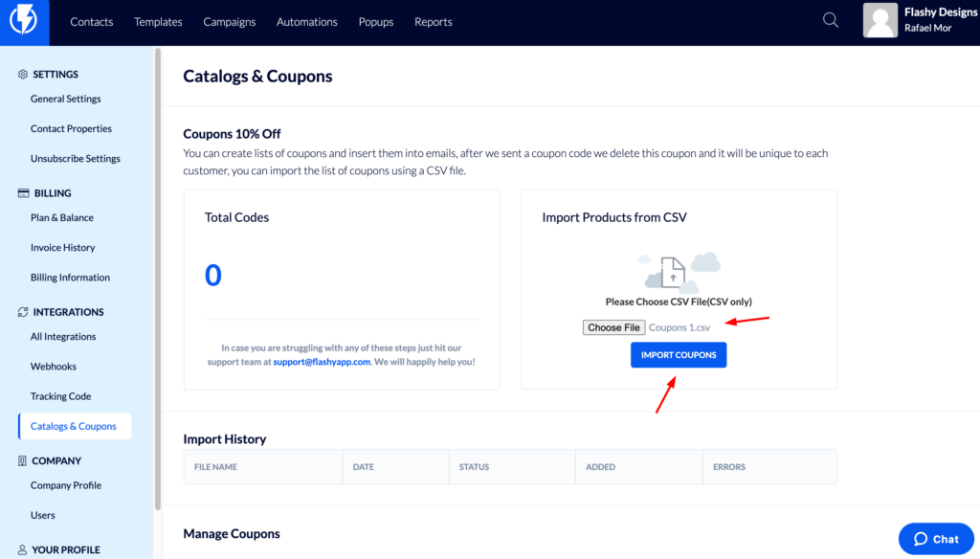
Task: Click the Settings gear icon in sidebar
Action: tap(23, 75)
